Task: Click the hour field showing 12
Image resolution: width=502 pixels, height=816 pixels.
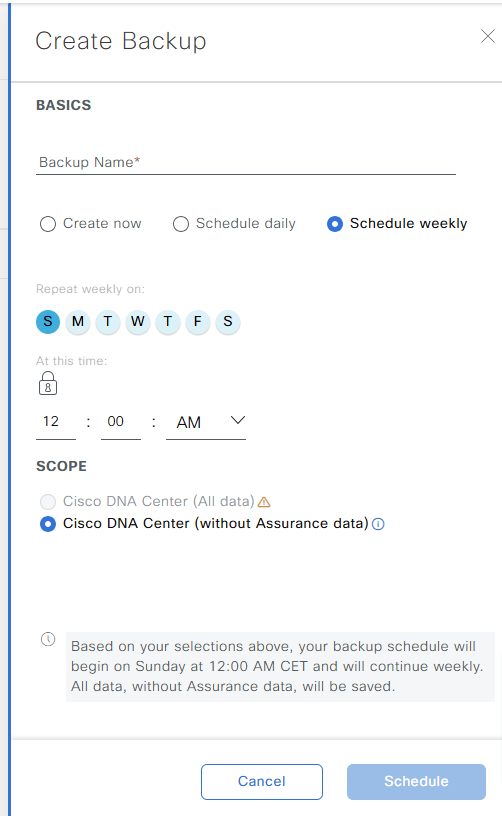Action: tap(56, 423)
